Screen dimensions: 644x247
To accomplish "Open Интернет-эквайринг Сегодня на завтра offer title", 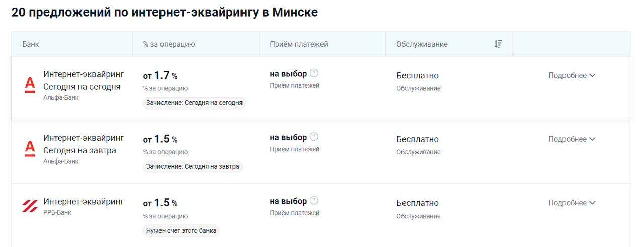I will coord(83,144).
